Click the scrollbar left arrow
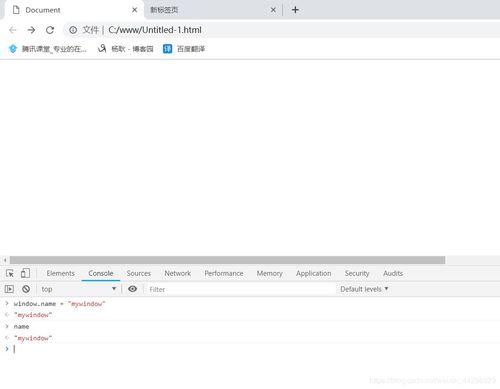The width and height of the screenshot is (500, 389). 5,260
